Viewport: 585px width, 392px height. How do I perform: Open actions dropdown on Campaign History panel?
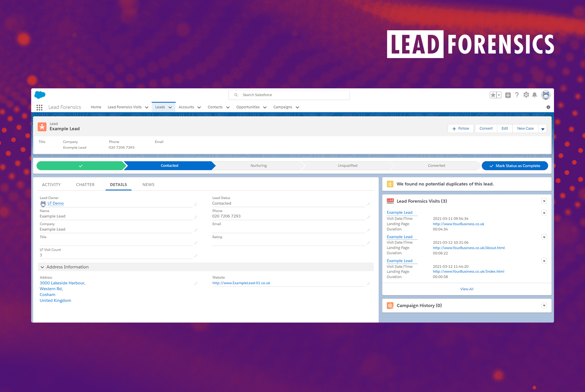pos(544,305)
